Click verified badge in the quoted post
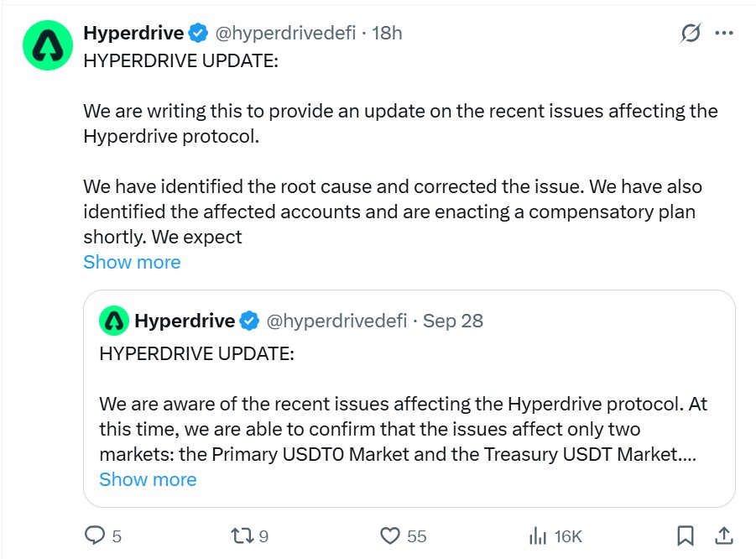The height and width of the screenshot is (559, 756). point(249,321)
